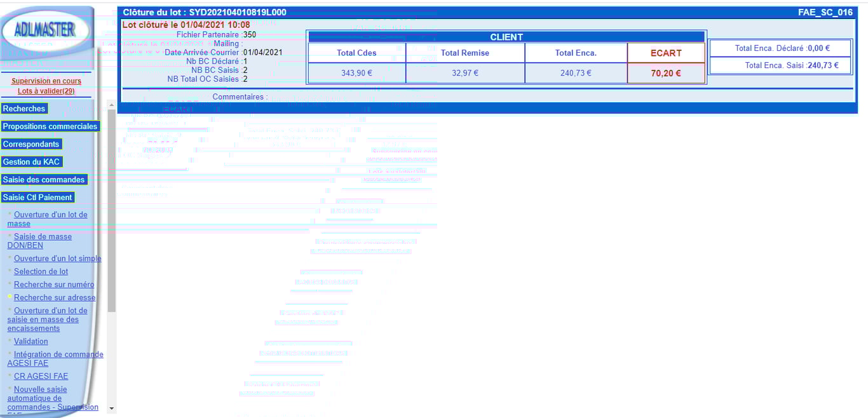Open Recherche sur numéro link
Image resolution: width=868 pixels, height=418 pixels.
point(54,285)
